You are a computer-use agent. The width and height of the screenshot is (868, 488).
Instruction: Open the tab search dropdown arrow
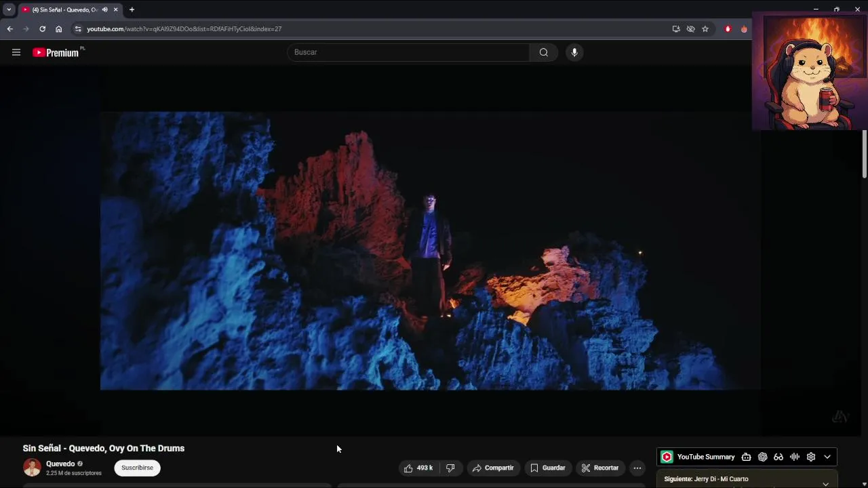(x=9, y=9)
